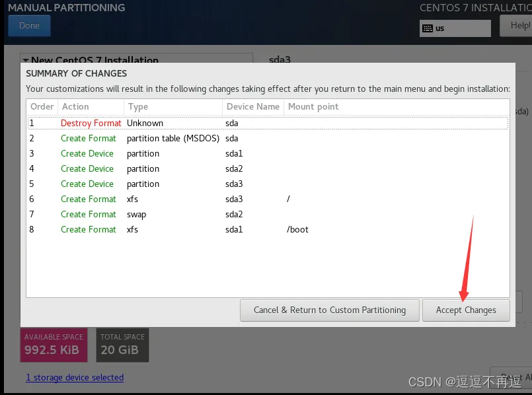The height and width of the screenshot is (395, 532).
Task: Sort by the Mount point column header
Action: 397,107
